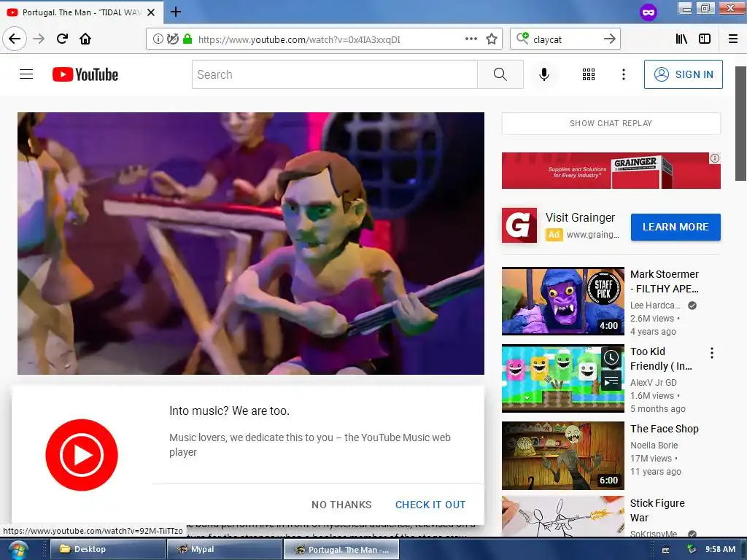Switch to Desktop taskbar window
The image size is (747, 560).
tap(107, 549)
